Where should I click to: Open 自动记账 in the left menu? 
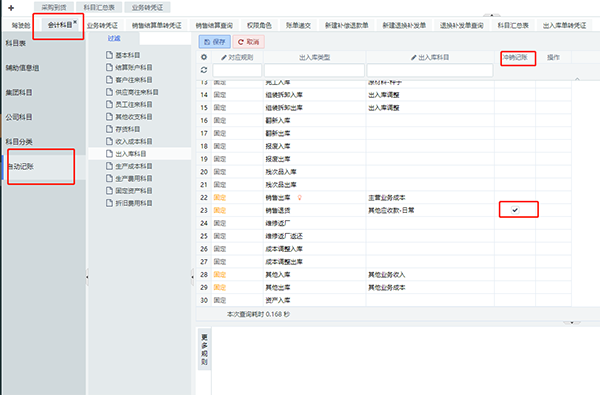tap(21, 166)
